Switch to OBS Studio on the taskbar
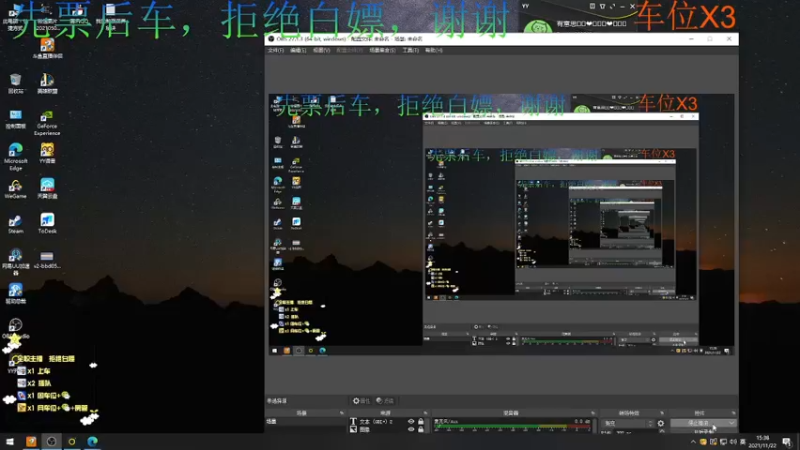The image size is (800, 450). [52, 441]
